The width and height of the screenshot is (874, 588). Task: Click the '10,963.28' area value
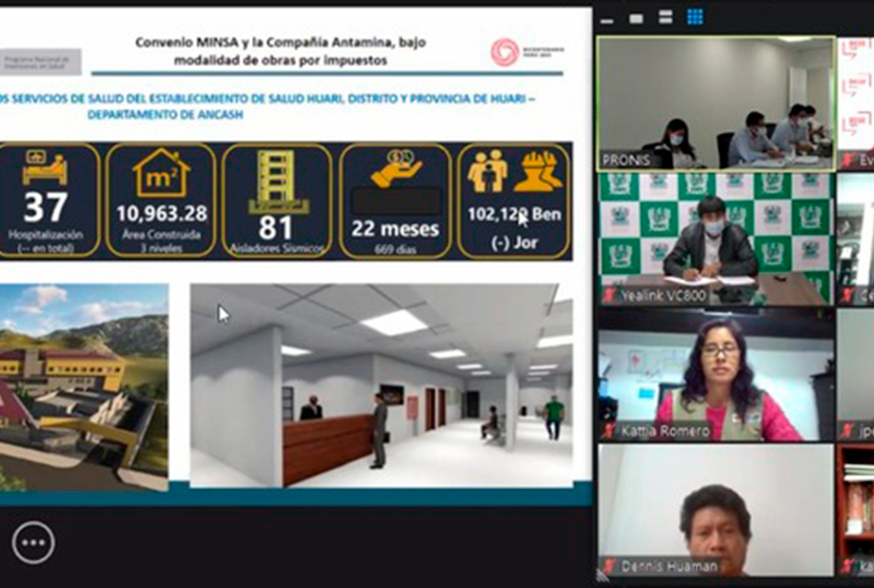[162, 213]
